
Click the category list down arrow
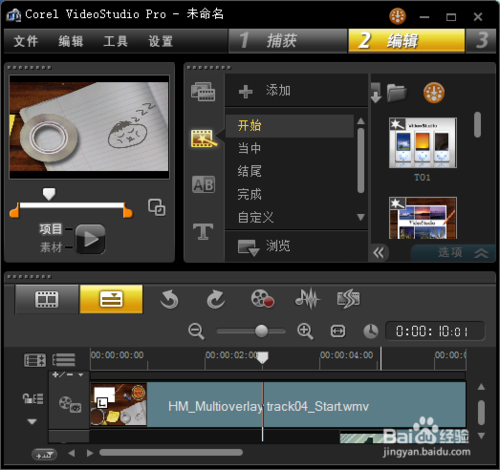[x=360, y=217]
